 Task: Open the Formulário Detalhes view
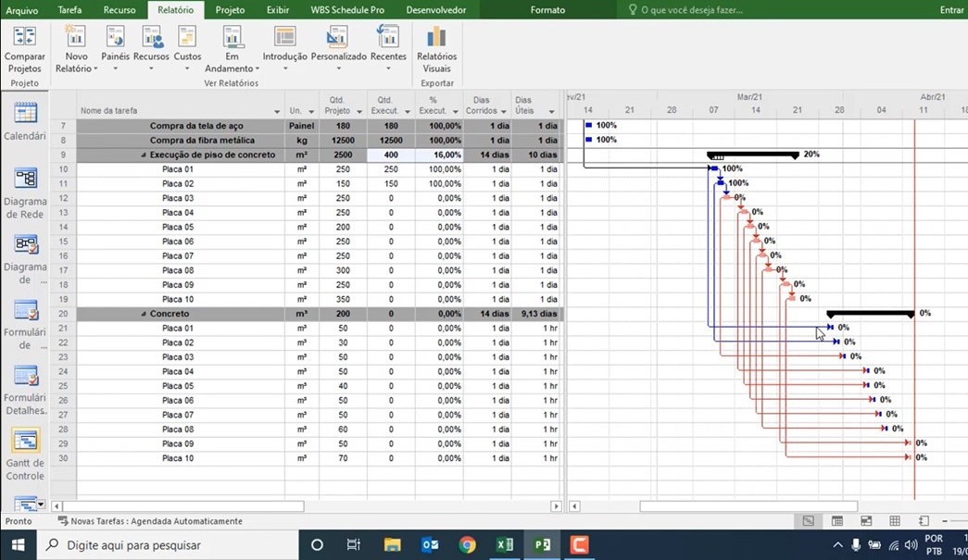pos(25,390)
